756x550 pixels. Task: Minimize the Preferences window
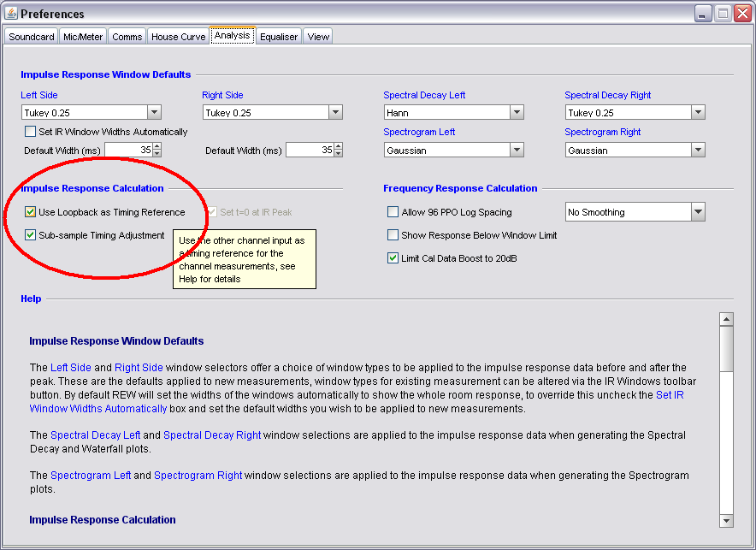point(702,13)
